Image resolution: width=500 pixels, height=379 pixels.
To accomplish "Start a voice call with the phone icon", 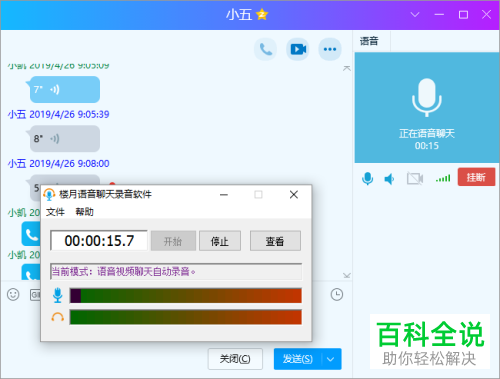I will click(x=266, y=49).
